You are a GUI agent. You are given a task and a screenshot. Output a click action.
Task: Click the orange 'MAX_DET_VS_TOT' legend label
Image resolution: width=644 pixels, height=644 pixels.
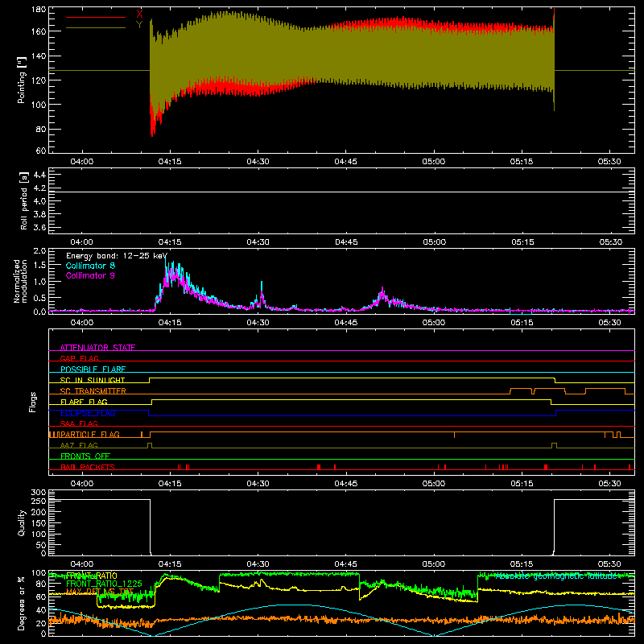pos(100,592)
